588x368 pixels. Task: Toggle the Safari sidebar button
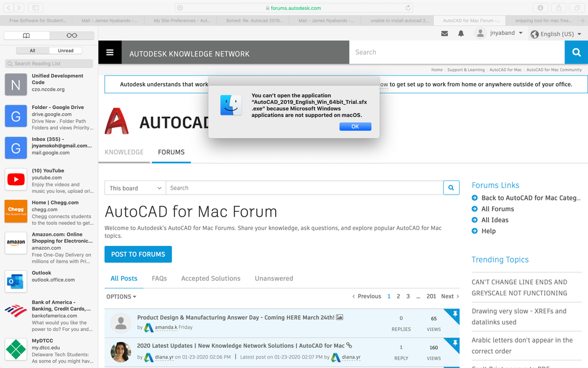pyautogui.click(x=35, y=8)
